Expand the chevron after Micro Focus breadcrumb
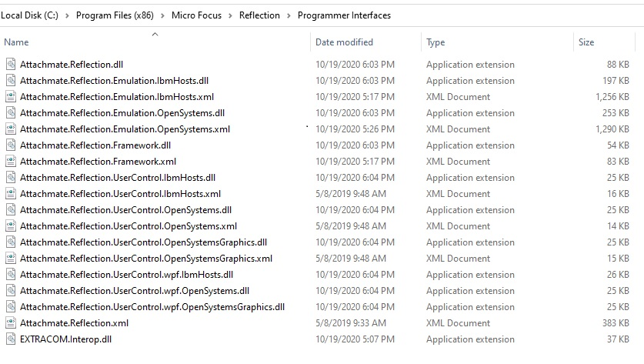This screenshot has height=364, width=644. pos(230,15)
